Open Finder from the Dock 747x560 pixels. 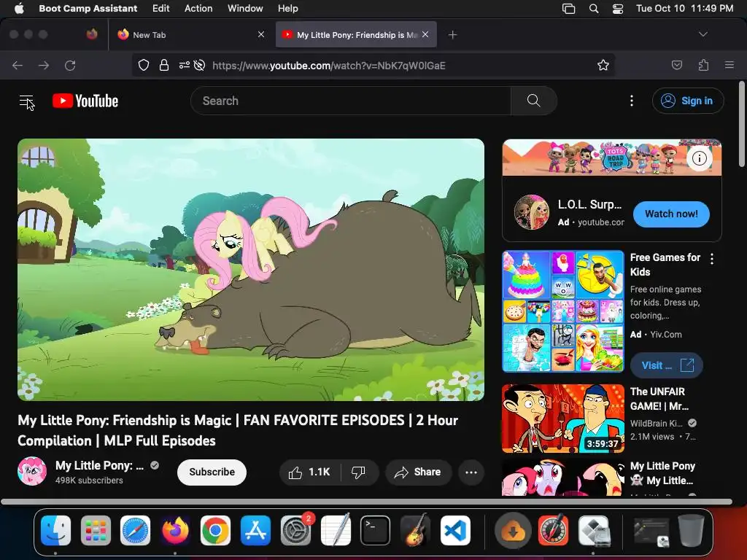coord(55,531)
